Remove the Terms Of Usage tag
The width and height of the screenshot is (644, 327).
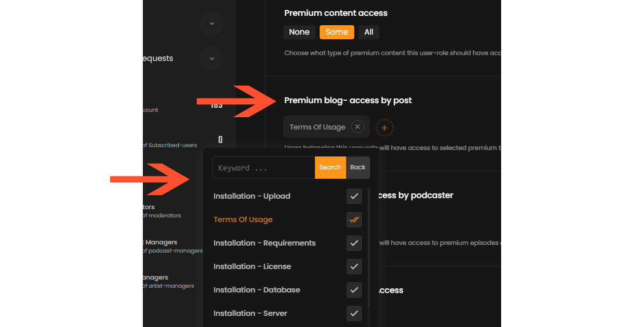357,127
